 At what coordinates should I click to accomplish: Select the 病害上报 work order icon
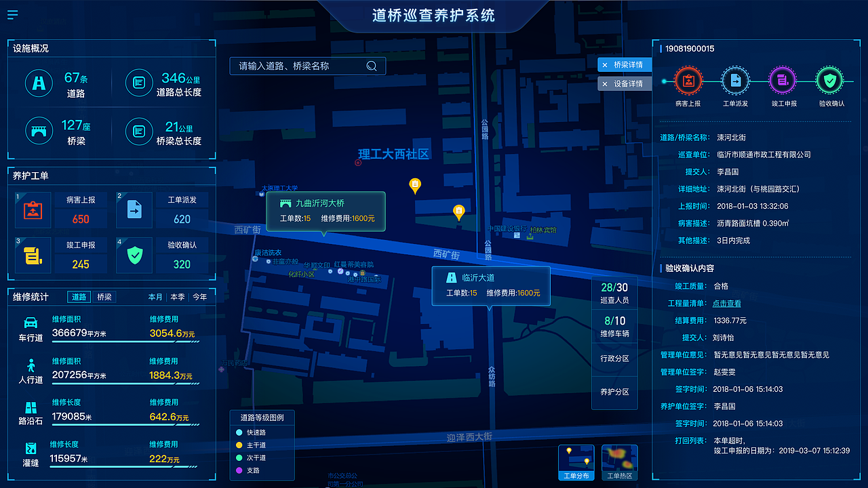point(33,210)
